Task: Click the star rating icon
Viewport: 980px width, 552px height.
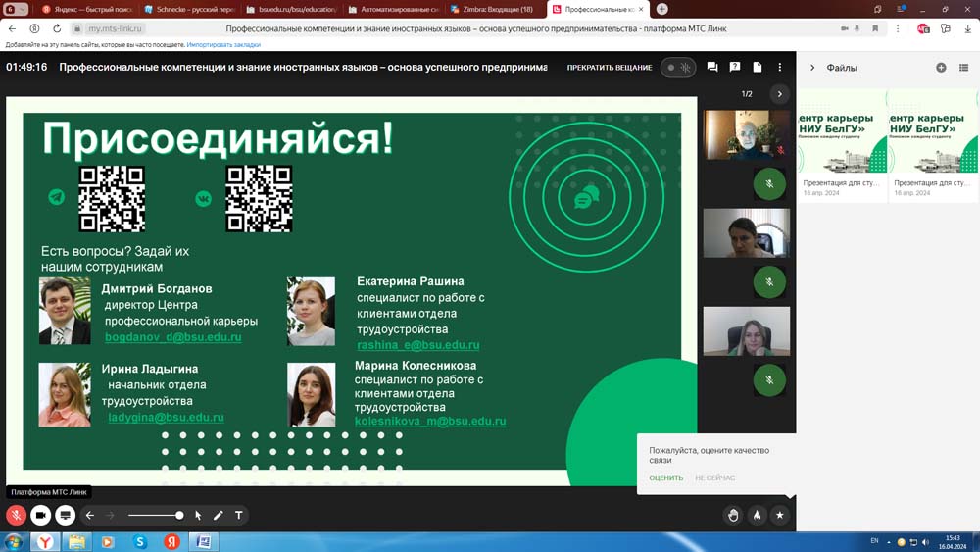Action: click(x=780, y=515)
